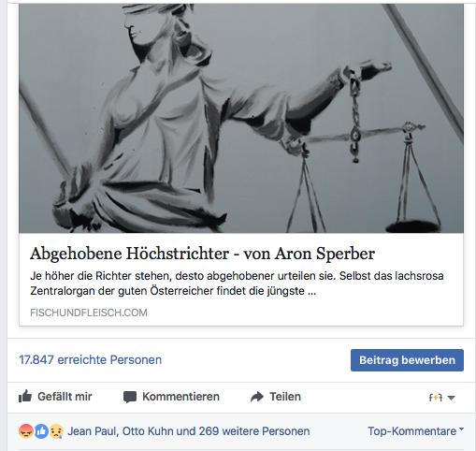The height and width of the screenshot is (451, 476).
Task: Open the page identity selector icon
Action: pos(436,398)
